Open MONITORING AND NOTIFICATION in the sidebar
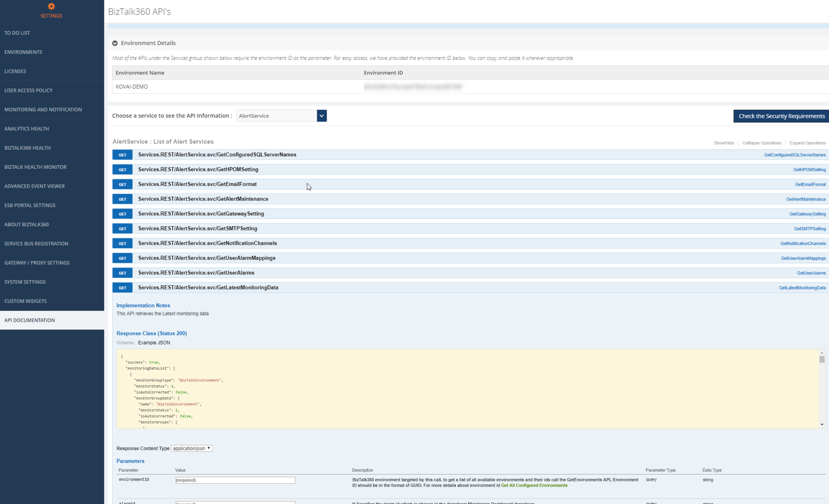 pos(43,109)
